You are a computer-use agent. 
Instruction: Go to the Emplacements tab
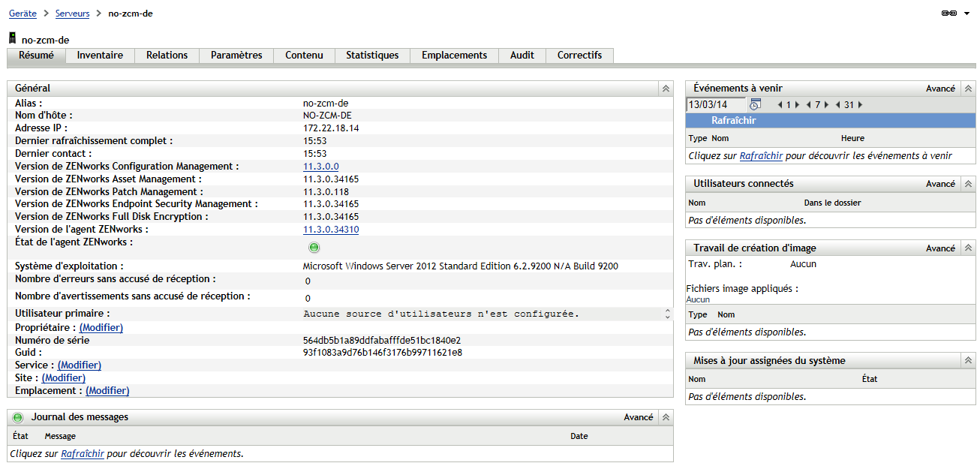(x=454, y=56)
